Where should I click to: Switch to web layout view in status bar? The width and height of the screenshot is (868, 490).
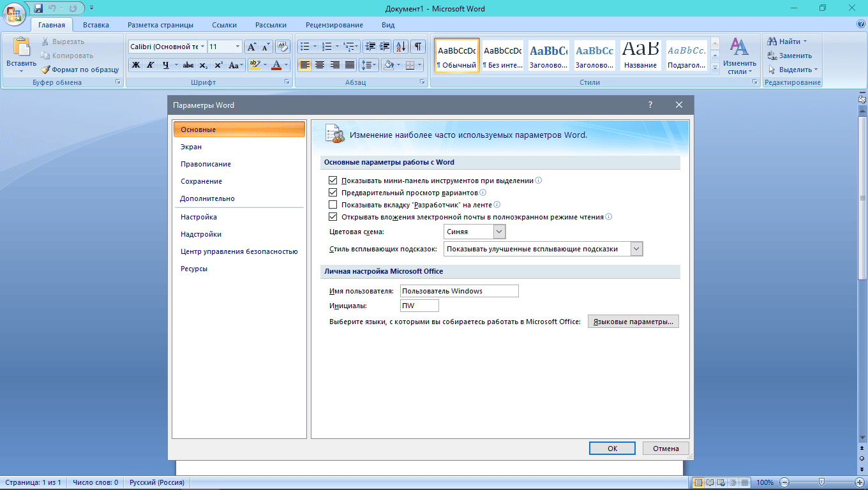721,483
